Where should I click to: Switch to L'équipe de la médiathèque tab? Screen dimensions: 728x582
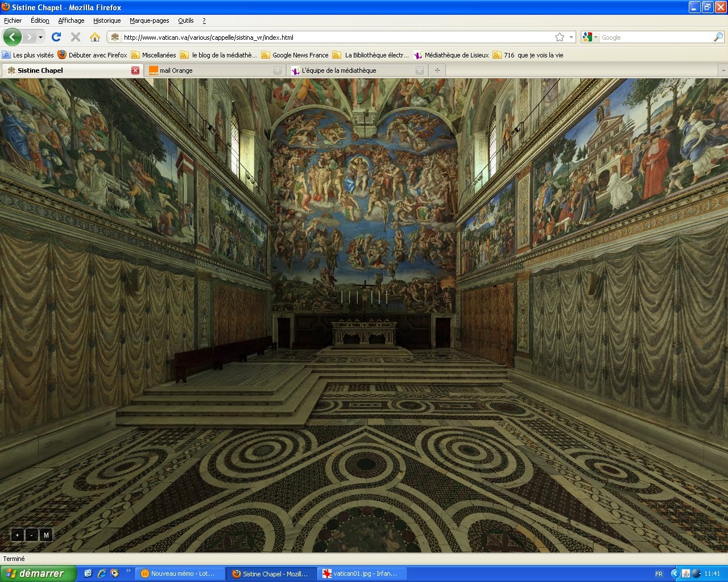[353, 70]
